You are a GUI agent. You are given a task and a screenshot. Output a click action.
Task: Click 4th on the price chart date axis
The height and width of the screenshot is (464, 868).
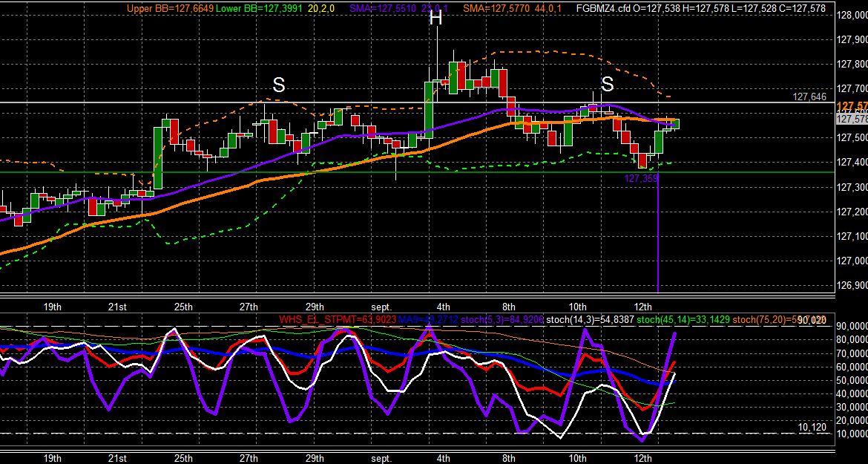pos(443,307)
